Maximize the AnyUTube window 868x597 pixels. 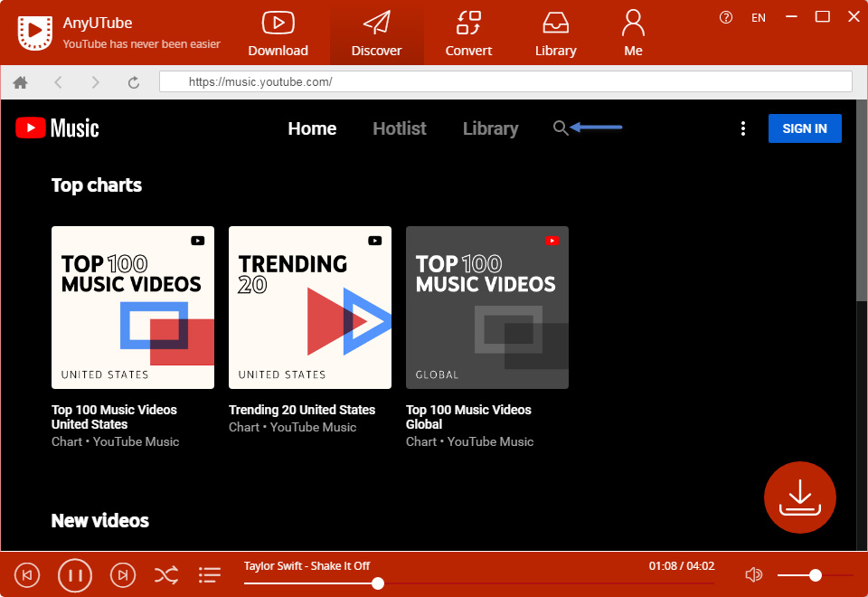[x=823, y=16]
